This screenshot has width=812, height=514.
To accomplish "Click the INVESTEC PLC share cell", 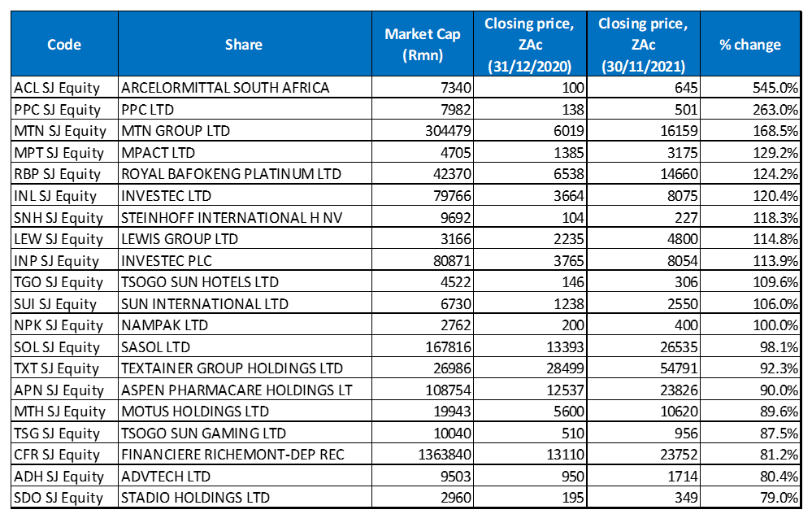I will (x=245, y=260).
